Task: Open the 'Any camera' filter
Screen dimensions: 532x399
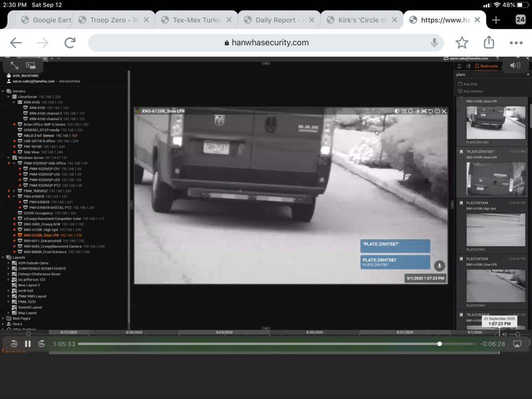Action: [x=470, y=91]
